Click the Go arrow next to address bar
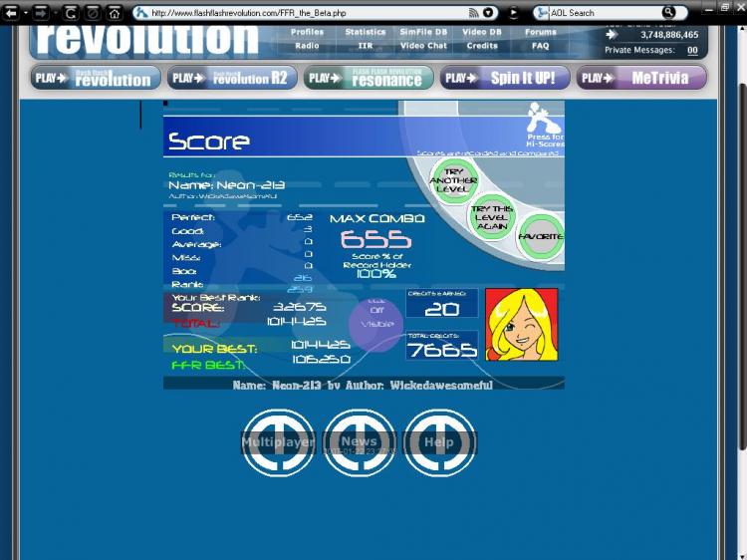Image resolution: width=747 pixels, height=560 pixels. (x=513, y=13)
